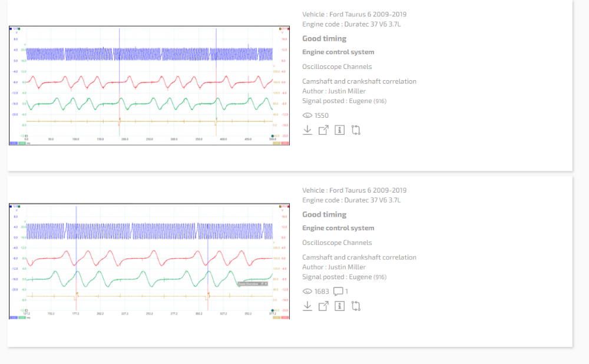Open second waveform oscilloscope thumbnail
The height and width of the screenshot is (364, 589).
150,261
